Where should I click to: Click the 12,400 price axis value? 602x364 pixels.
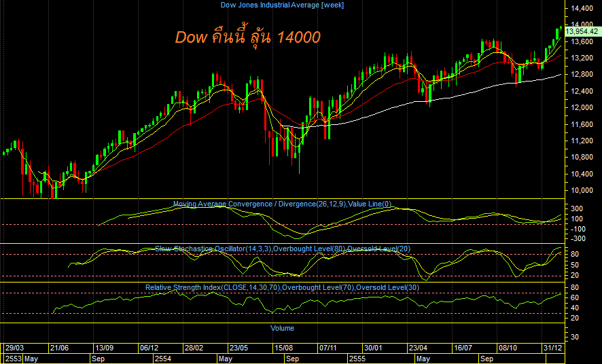(x=582, y=91)
